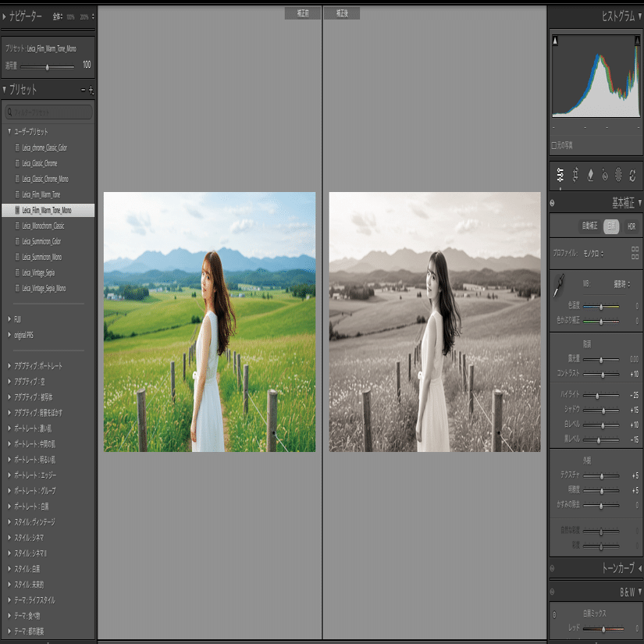Toggle the トーンカーブ panel on/off switch
Screen dimensions: 644x644
tap(553, 568)
